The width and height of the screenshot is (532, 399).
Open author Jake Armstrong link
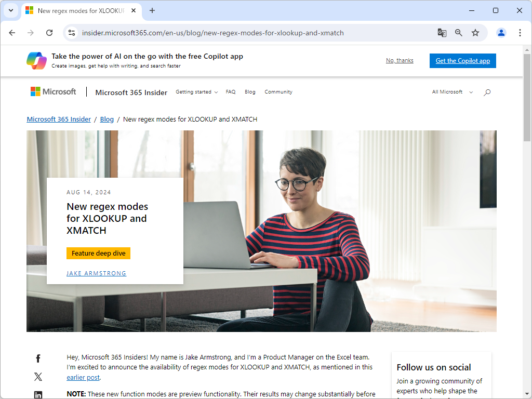(96, 273)
